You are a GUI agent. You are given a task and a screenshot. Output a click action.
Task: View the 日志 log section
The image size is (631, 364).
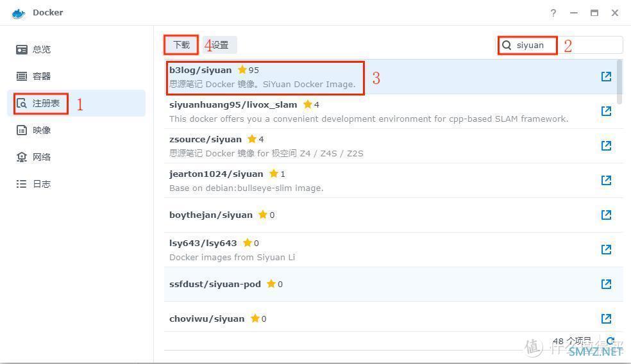76,184
